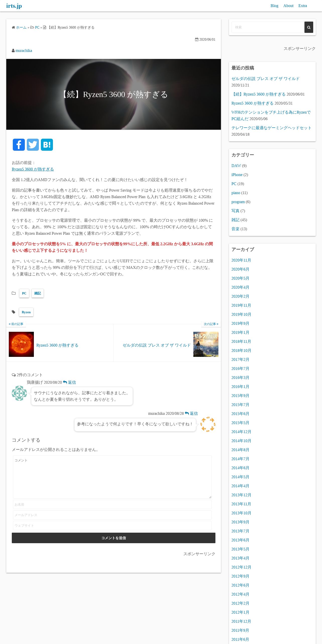The height and width of the screenshot is (644, 322).
Task: Open recent post 【続】Ryzen5 3600 が熱すぎる
Action: point(259,94)
